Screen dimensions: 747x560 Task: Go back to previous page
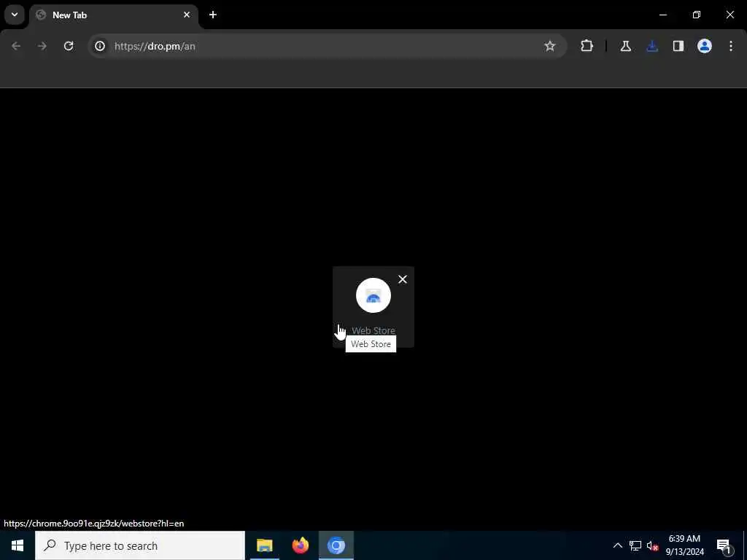16,46
